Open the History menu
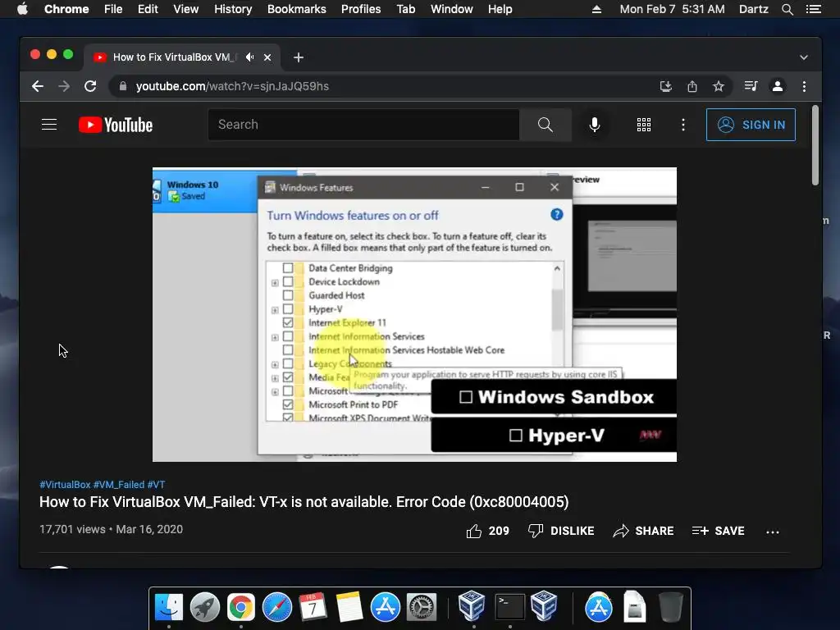Viewport: 840px width, 630px height. tap(233, 9)
